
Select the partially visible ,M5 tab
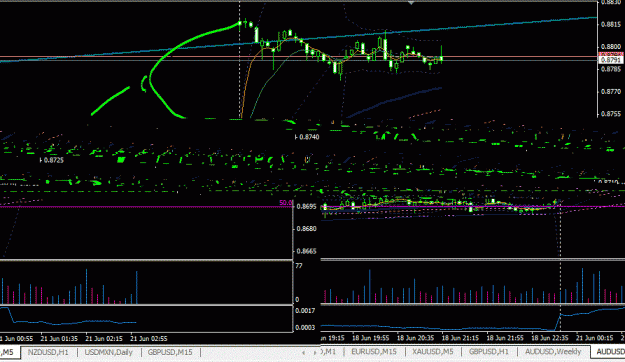point(9,352)
